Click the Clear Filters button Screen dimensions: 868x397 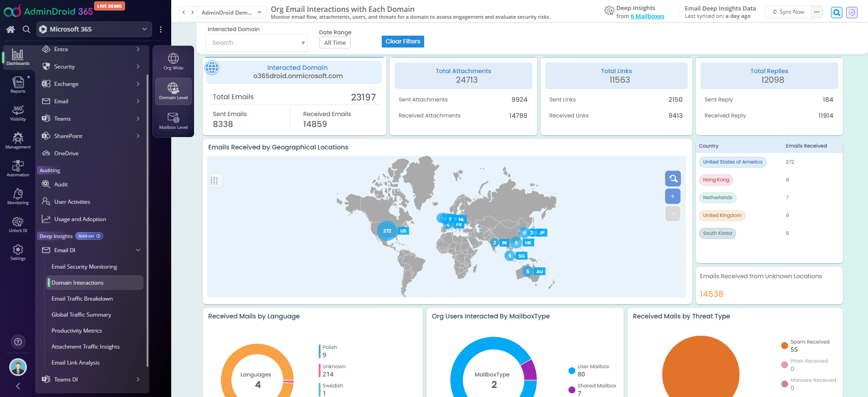(x=403, y=42)
